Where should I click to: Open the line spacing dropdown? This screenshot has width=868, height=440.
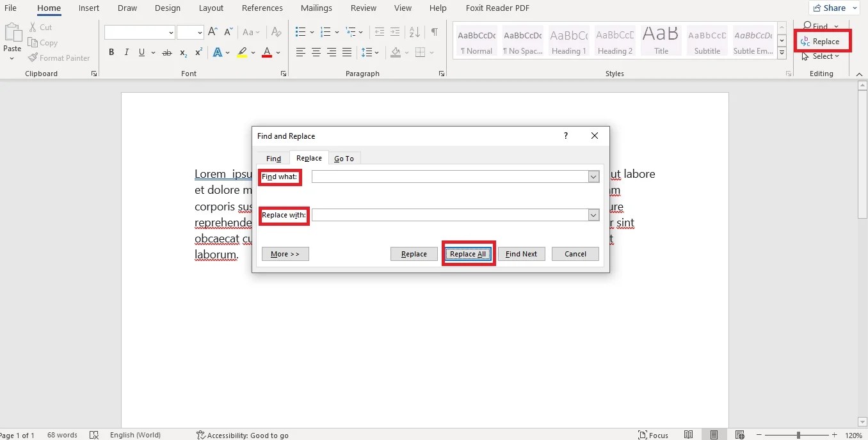click(x=370, y=52)
